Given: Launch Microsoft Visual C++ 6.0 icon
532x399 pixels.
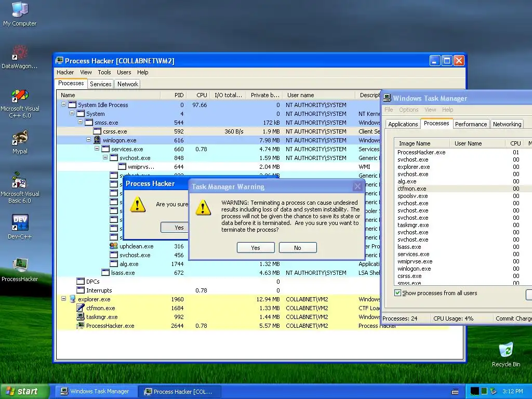Looking at the screenshot, I should click(x=20, y=96).
